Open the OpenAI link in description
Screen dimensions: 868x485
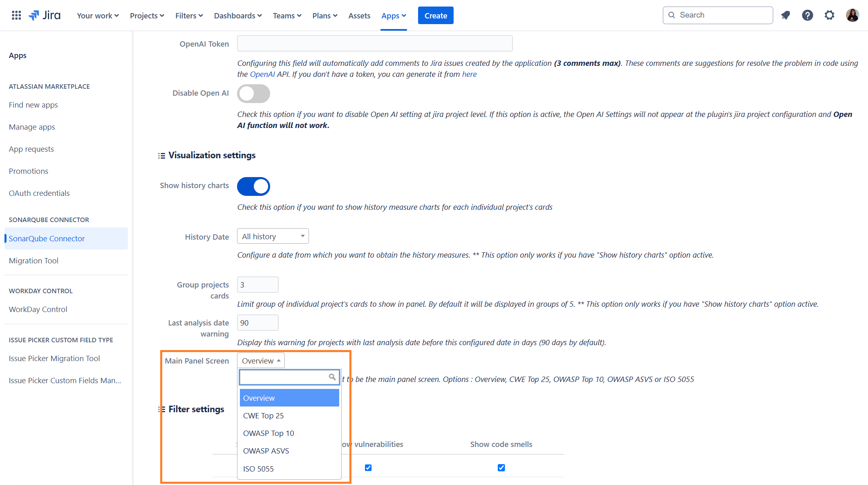(262, 74)
